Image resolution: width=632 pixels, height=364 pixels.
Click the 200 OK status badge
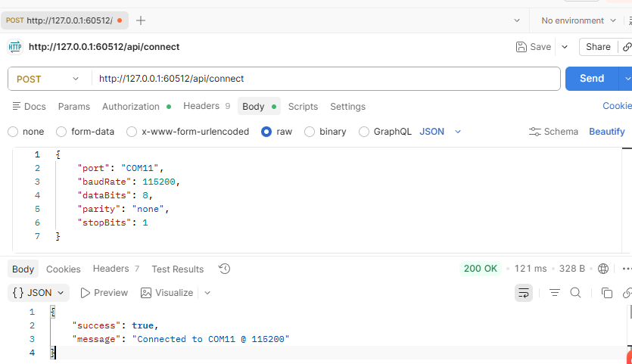coord(481,269)
